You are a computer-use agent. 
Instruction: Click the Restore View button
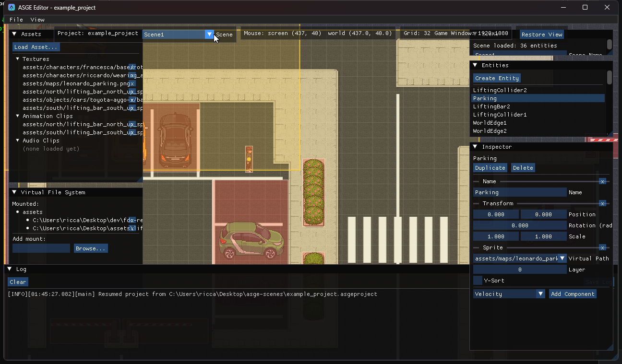point(542,35)
